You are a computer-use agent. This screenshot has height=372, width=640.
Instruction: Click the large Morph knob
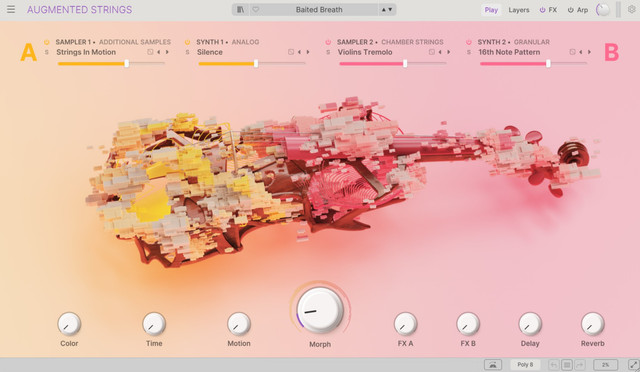[320, 310]
